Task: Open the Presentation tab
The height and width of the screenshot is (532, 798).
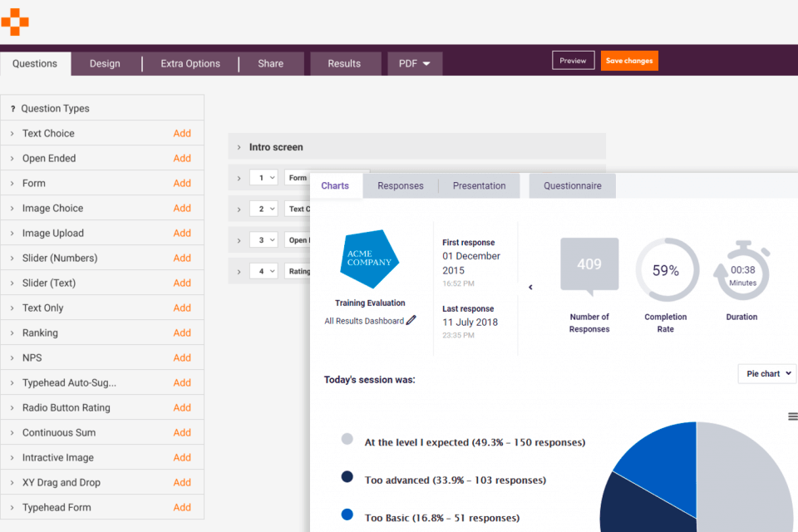Action: click(x=480, y=186)
